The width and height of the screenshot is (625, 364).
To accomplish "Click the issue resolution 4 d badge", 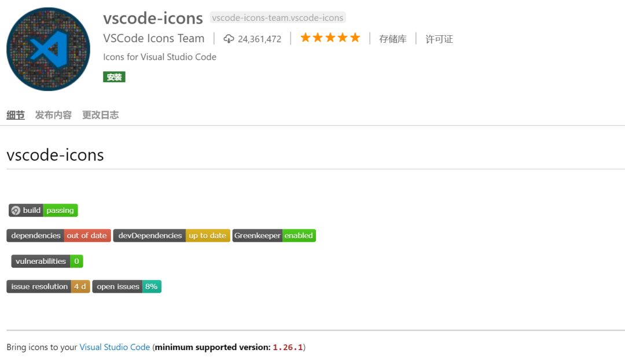I will click(x=48, y=286).
